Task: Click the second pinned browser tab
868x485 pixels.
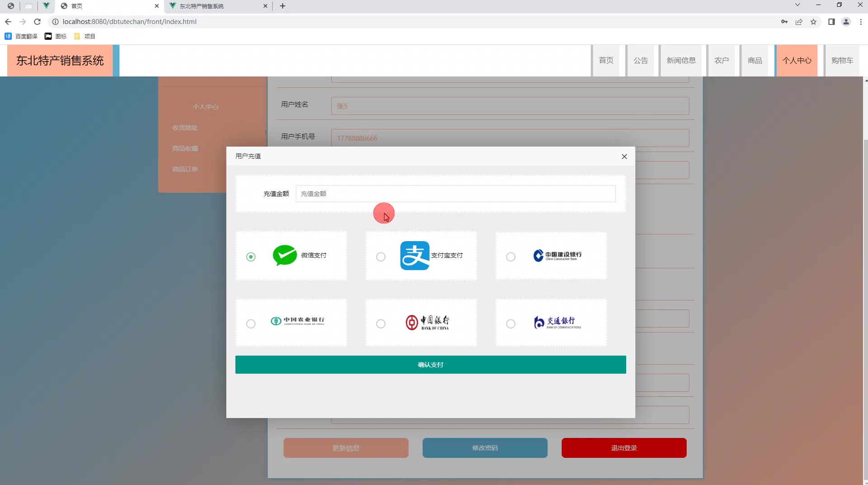Action: tap(28, 6)
